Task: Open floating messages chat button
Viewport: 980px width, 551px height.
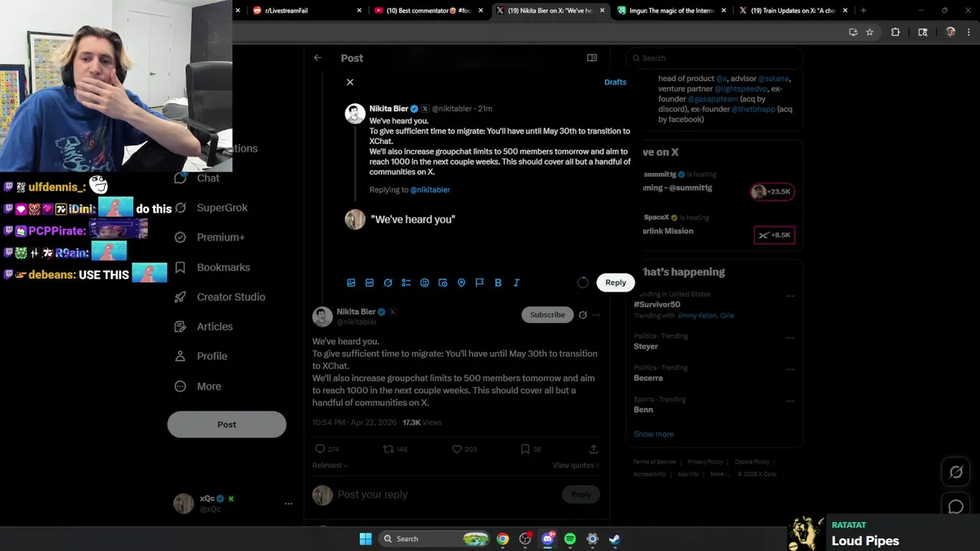Action: (955, 507)
